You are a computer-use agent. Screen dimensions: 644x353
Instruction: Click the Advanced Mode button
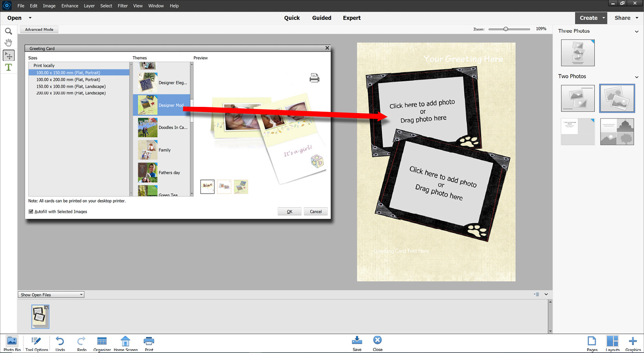(39, 30)
